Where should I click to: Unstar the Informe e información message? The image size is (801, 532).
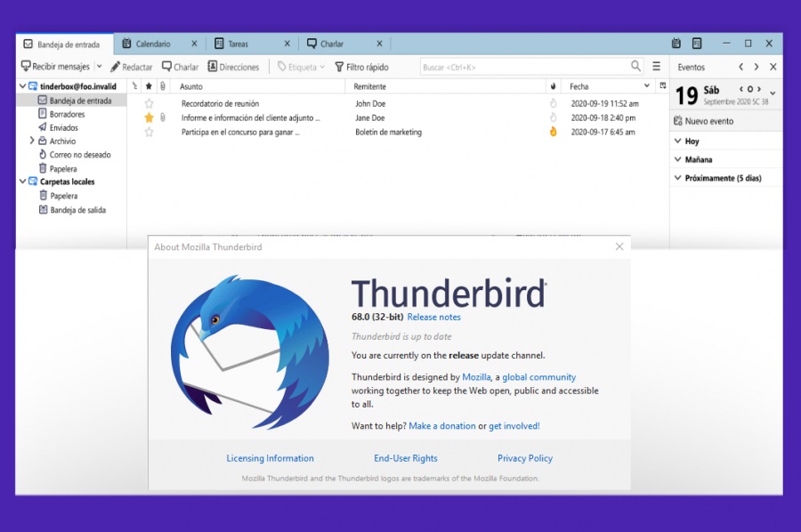click(x=149, y=118)
